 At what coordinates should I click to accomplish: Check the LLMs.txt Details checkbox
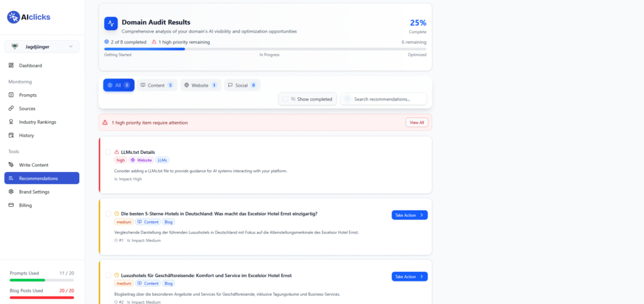point(108,152)
